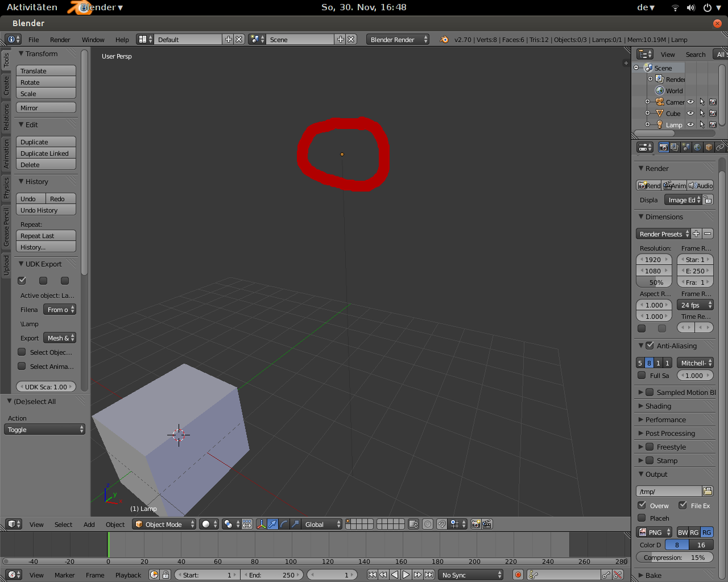Viewport: 728px width, 582px height.
Task: Select the Render properties camera tab icon
Action: (x=664, y=147)
